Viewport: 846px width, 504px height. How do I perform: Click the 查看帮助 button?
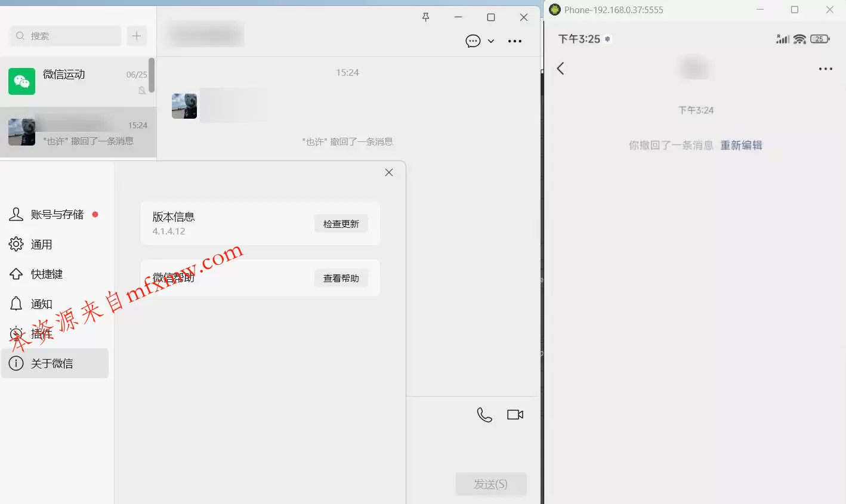[341, 278]
